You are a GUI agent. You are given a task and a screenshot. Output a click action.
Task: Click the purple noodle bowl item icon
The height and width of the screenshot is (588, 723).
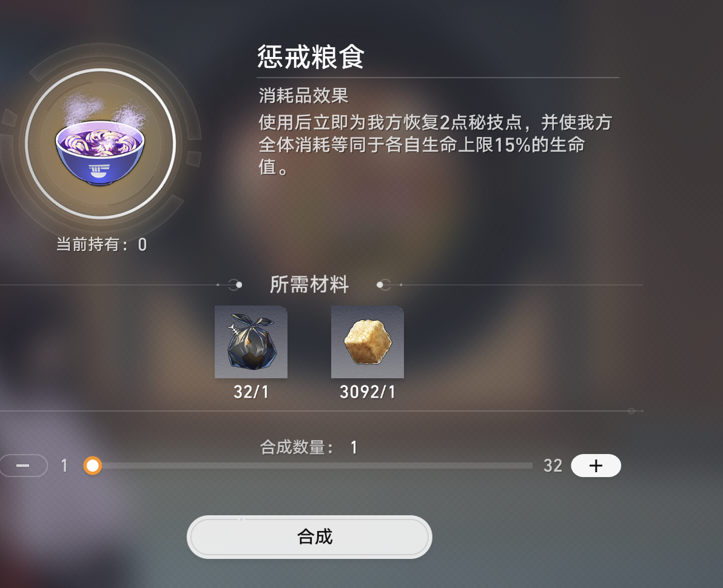(100, 143)
